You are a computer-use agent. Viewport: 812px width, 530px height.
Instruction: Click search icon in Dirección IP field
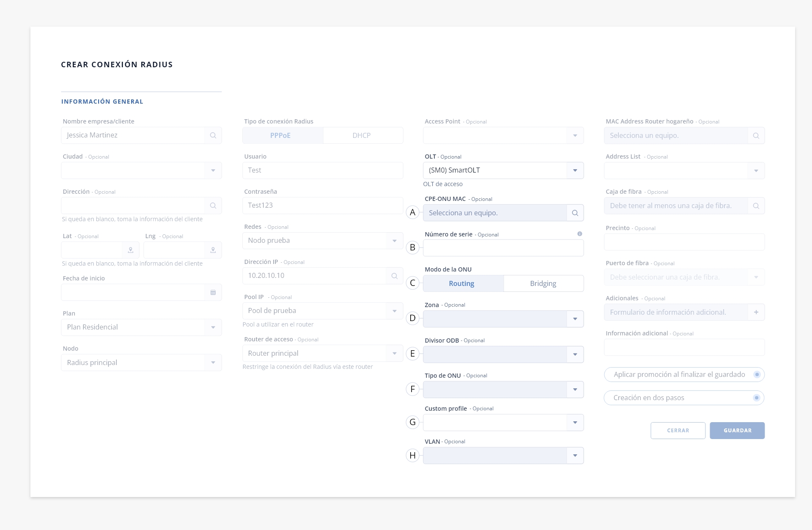[395, 276]
